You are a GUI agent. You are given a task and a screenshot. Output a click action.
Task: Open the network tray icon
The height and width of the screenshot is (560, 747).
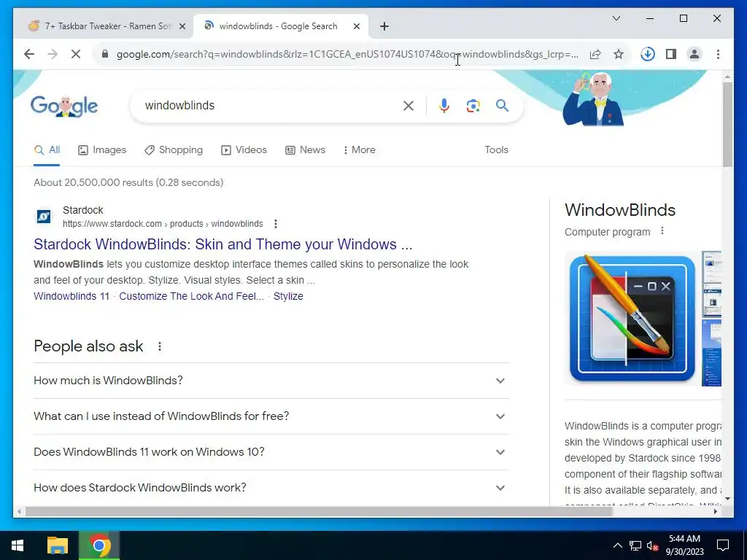pyautogui.click(x=635, y=545)
